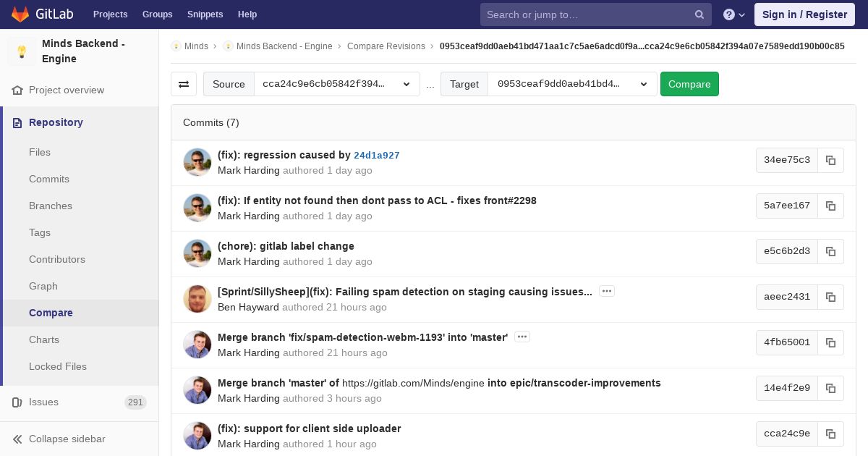
Task: Click Compare Revisions breadcrumb link
Action: (x=386, y=46)
